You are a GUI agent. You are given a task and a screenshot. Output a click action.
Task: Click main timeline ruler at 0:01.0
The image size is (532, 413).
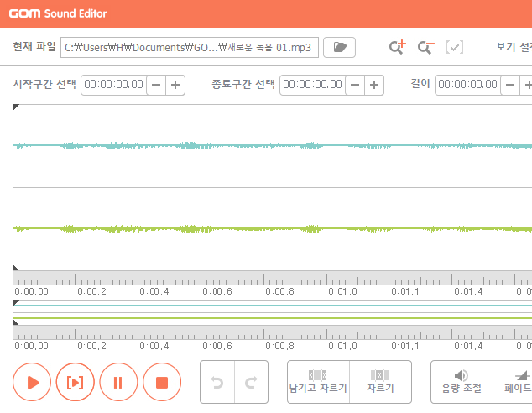tap(327, 279)
